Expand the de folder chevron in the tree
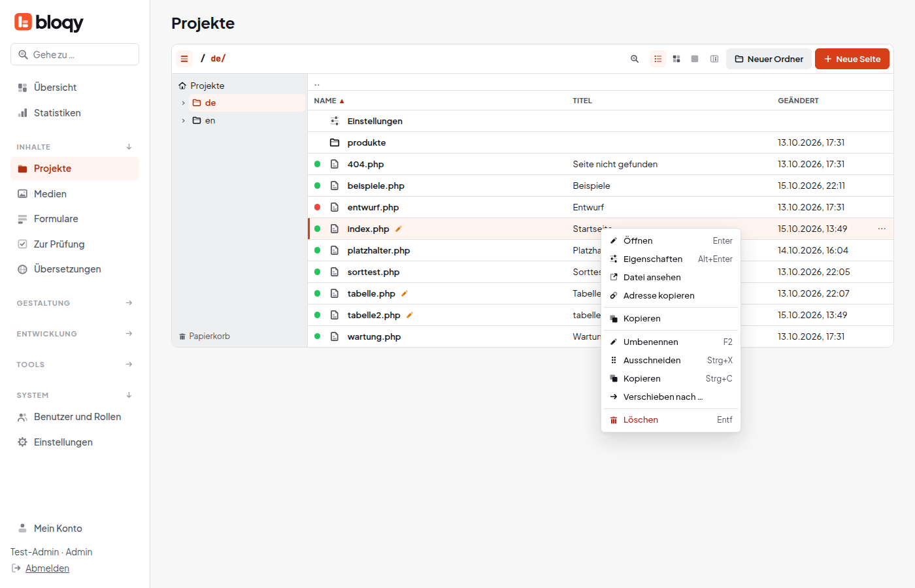Viewport: 915px width, 588px height. [x=184, y=103]
